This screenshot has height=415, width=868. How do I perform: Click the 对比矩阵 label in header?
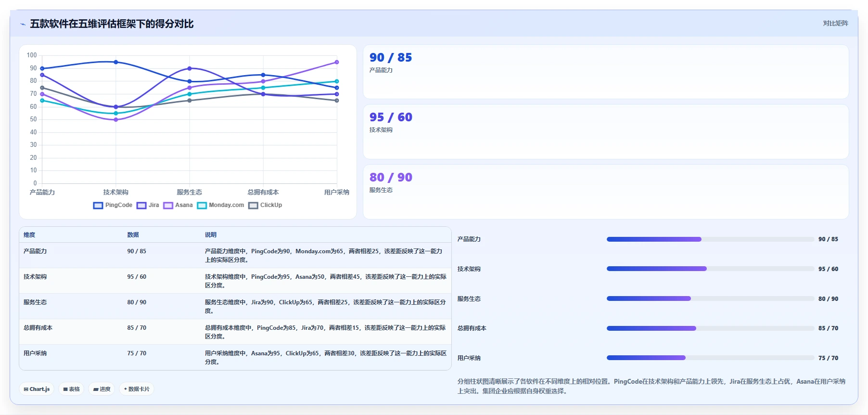click(835, 23)
